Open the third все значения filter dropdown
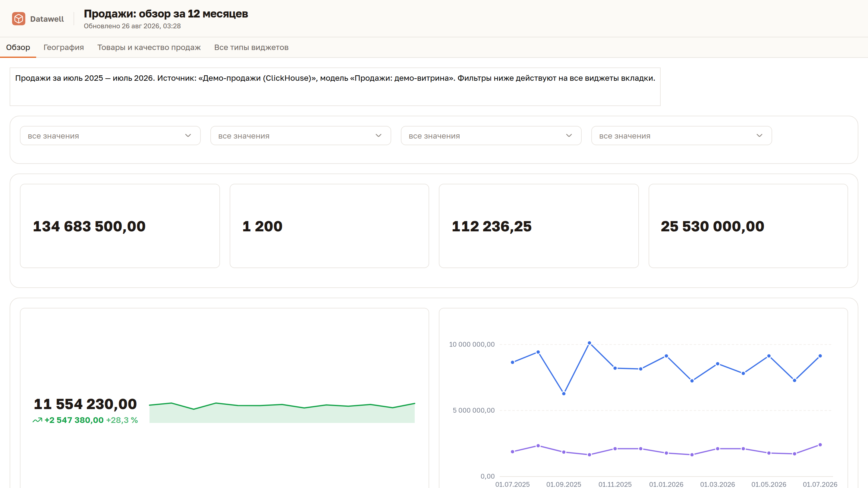 pos(491,136)
